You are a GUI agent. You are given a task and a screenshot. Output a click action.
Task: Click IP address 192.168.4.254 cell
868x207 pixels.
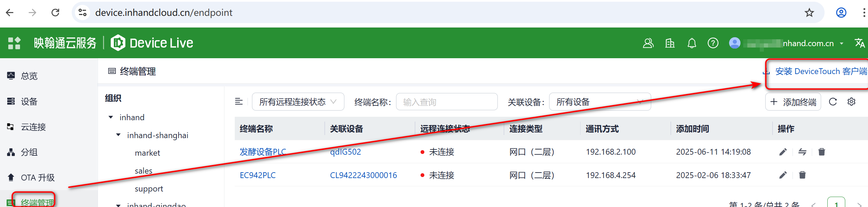[x=610, y=175]
